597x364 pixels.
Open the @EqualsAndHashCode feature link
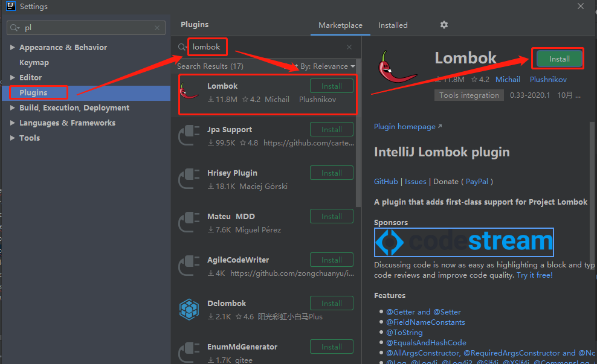[426, 343]
